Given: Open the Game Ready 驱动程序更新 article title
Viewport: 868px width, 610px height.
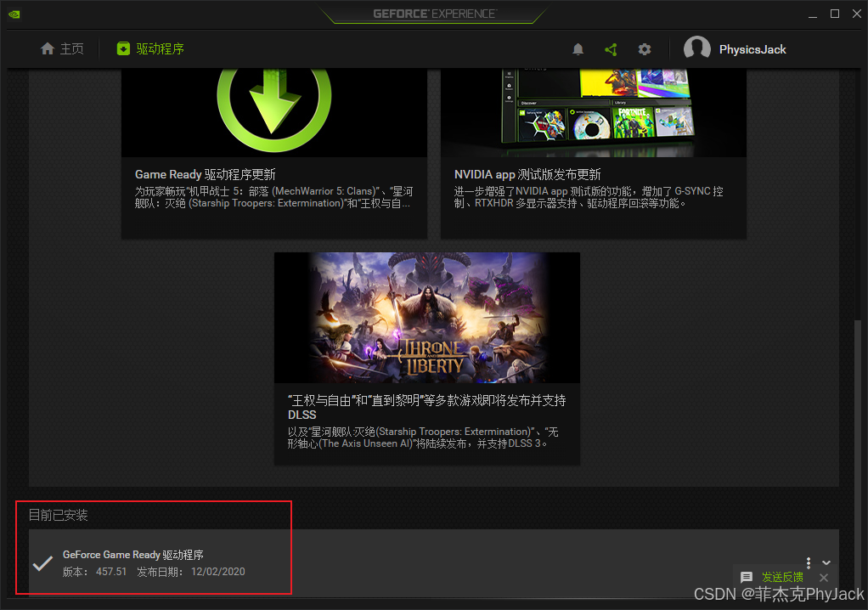Looking at the screenshot, I should point(206,174).
